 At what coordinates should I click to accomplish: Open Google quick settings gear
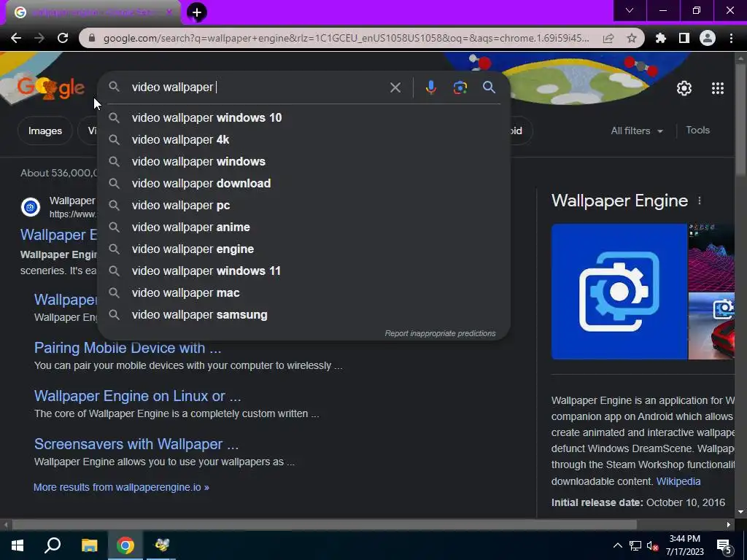click(x=684, y=88)
